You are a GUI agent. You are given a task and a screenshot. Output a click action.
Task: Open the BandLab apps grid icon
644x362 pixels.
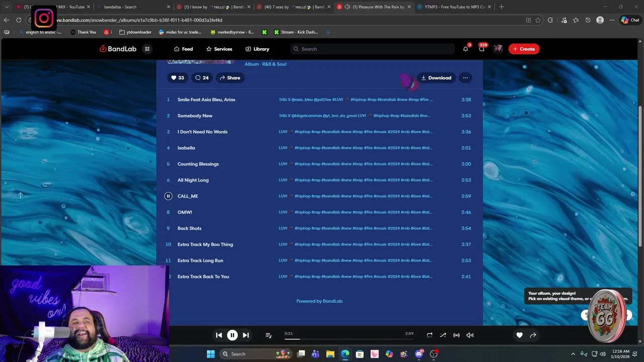tap(147, 49)
